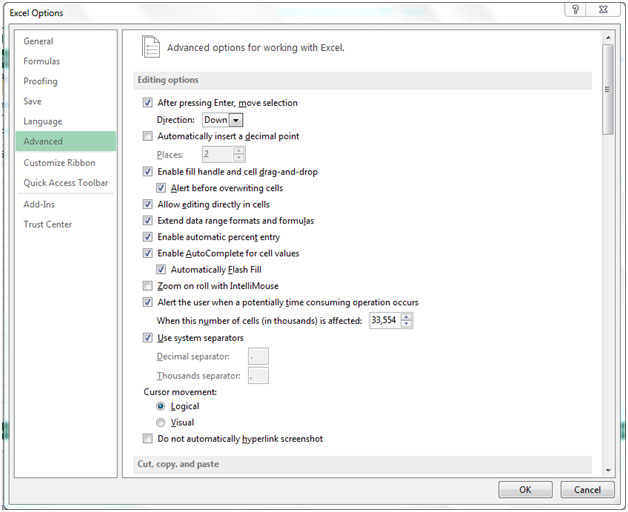The height and width of the screenshot is (512, 628).
Task: Increase number of cells affected value
Action: pos(407,317)
